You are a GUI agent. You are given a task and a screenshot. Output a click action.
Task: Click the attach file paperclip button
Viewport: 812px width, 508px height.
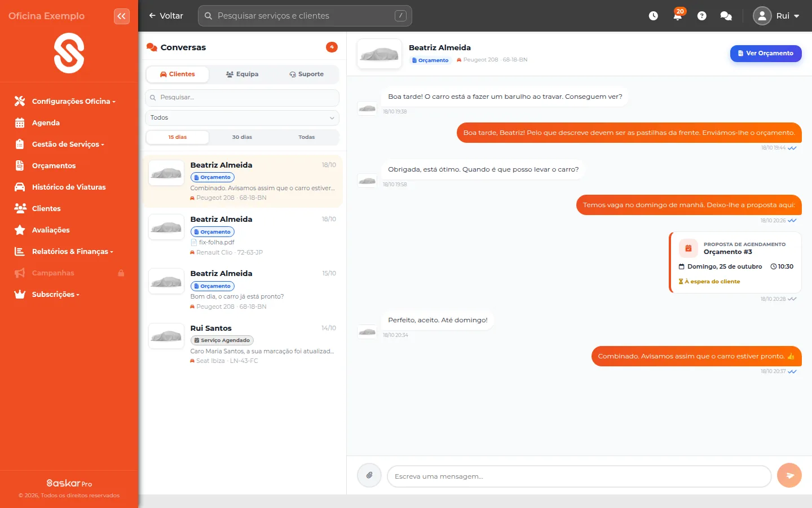[369, 476]
